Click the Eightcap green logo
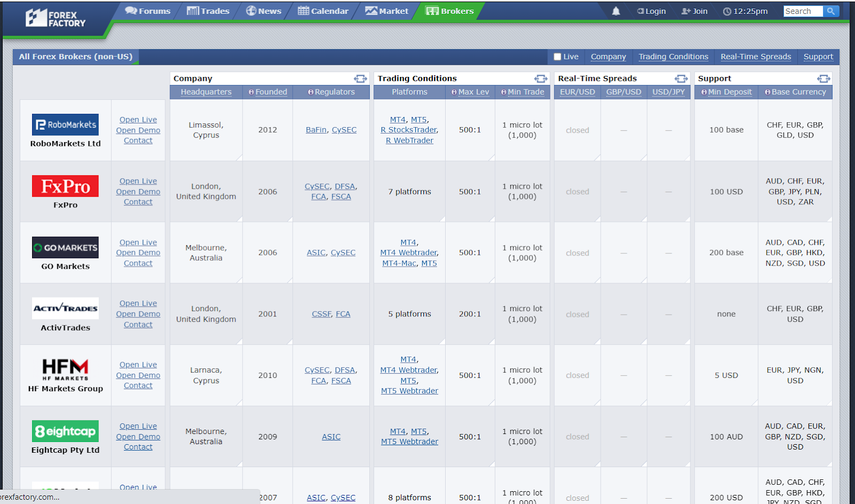Viewport: 855px width, 504px height. click(65, 431)
